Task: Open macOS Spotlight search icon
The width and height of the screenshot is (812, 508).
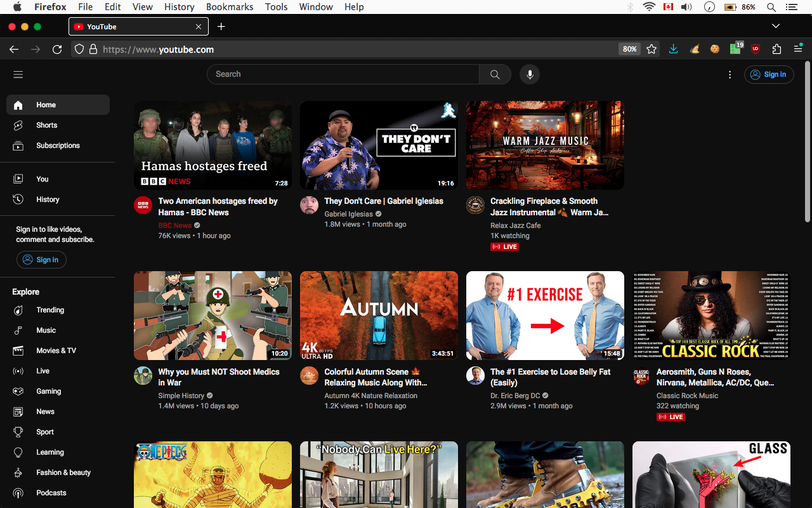Action: [x=771, y=7]
